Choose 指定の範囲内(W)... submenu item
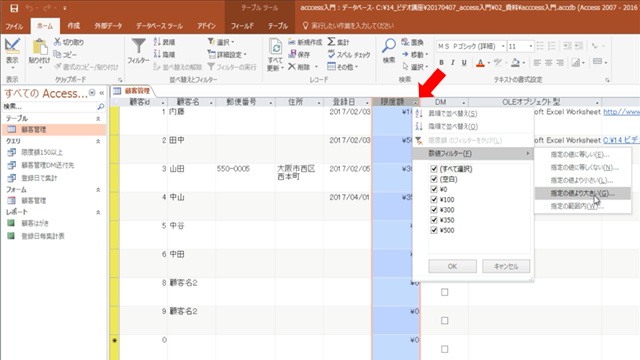Image resolution: width=640 pixels, height=360 pixels. coord(582,206)
